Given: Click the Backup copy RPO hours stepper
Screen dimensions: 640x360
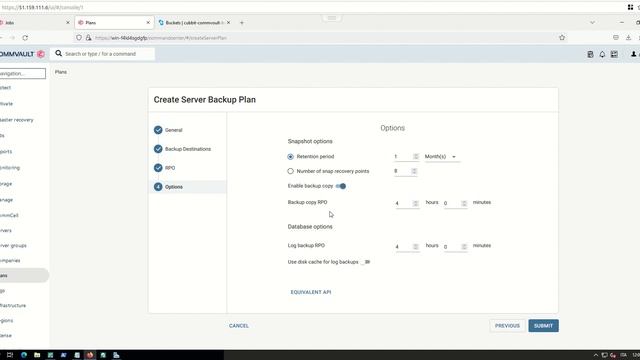Looking at the screenshot, I should (416, 203).
